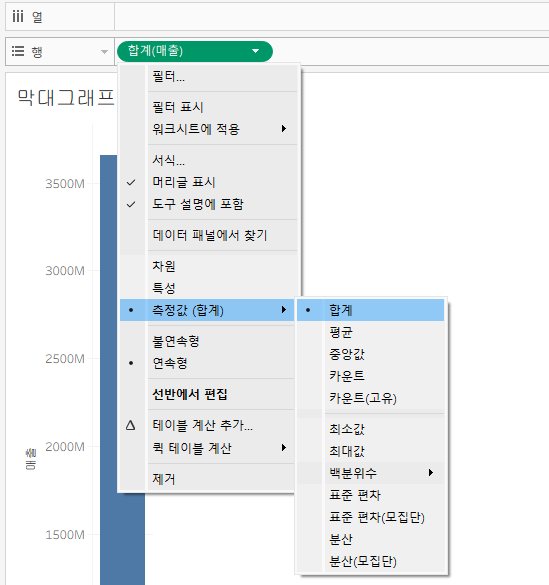Click the 2000M axis label
The image size is (549, 585).
[65, 447]
